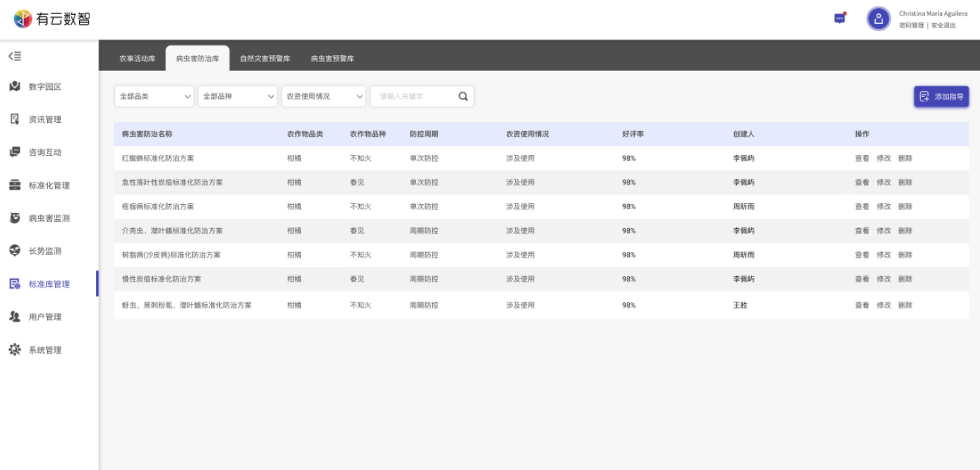980x470 pixels.
Task: Switch to the 农事活动库 tab
Action: [x=137, y=58]
